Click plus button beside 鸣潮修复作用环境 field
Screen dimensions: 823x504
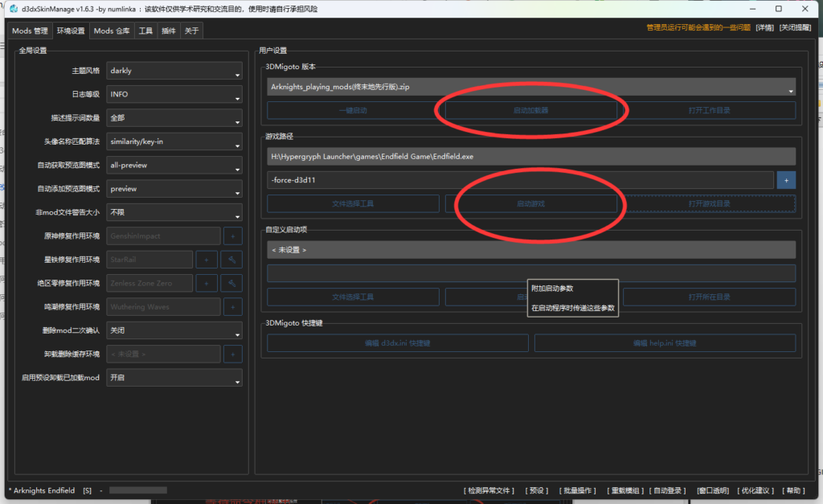pyautogui.click(x=233, y=306)
